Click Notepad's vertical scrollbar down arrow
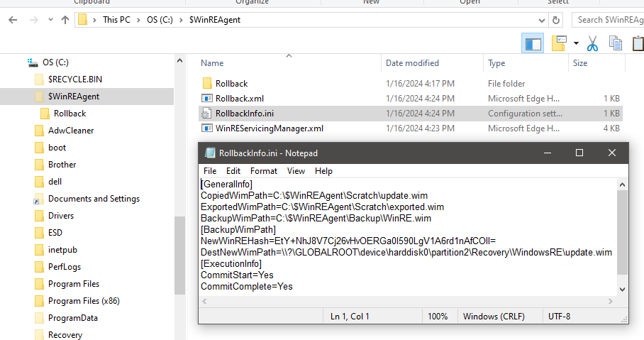 pos(622,289)
